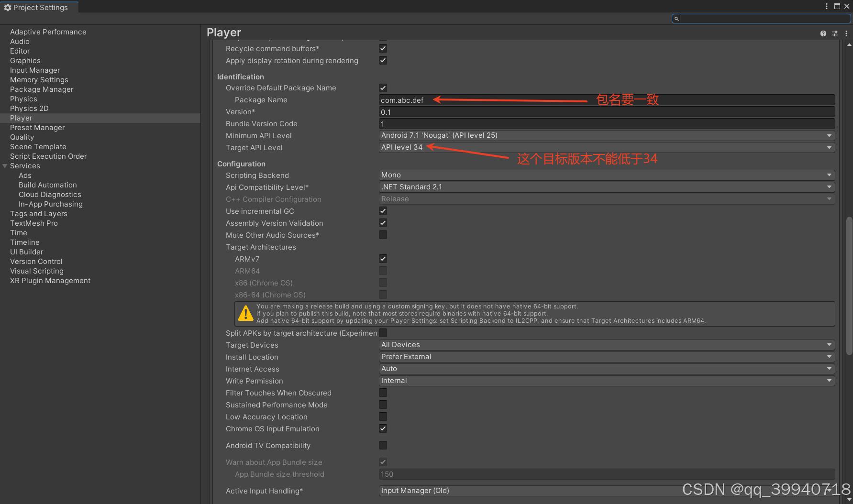This screenshot has height=504, width=853.
Task: Open the Player settings help icon
Action: click(x=823, y=33)
